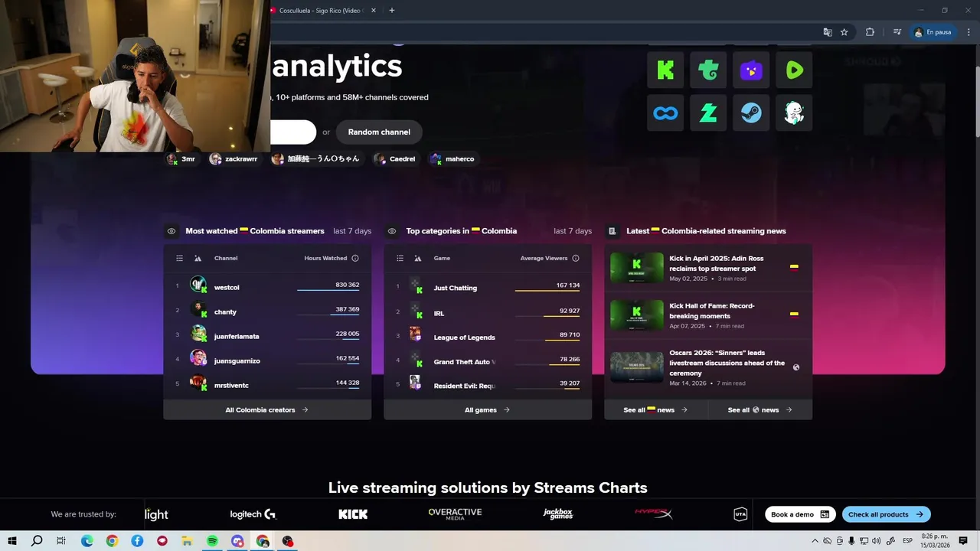Open the Chrome extensions puzzle icon
The image size is (980, 551).
click(870, 32)
